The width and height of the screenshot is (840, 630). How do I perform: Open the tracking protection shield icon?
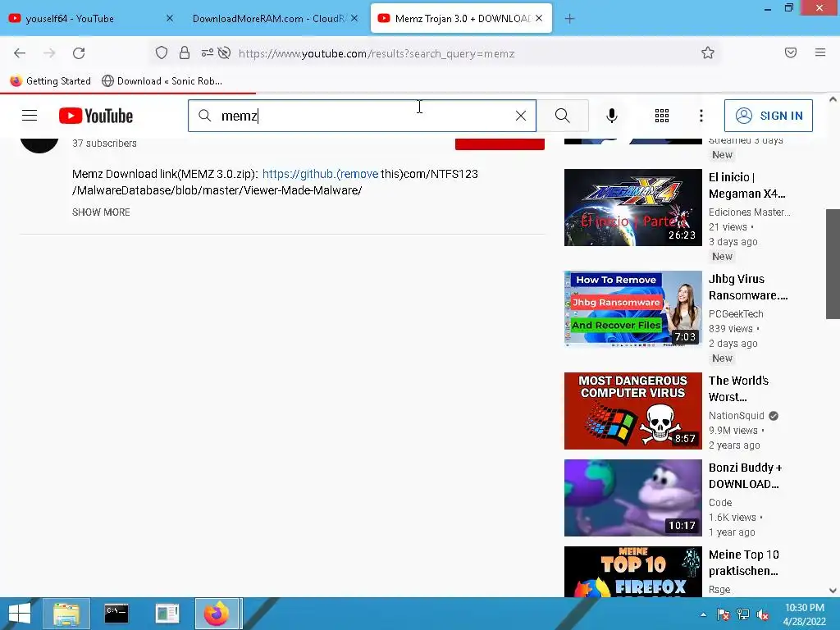[162, 52]
